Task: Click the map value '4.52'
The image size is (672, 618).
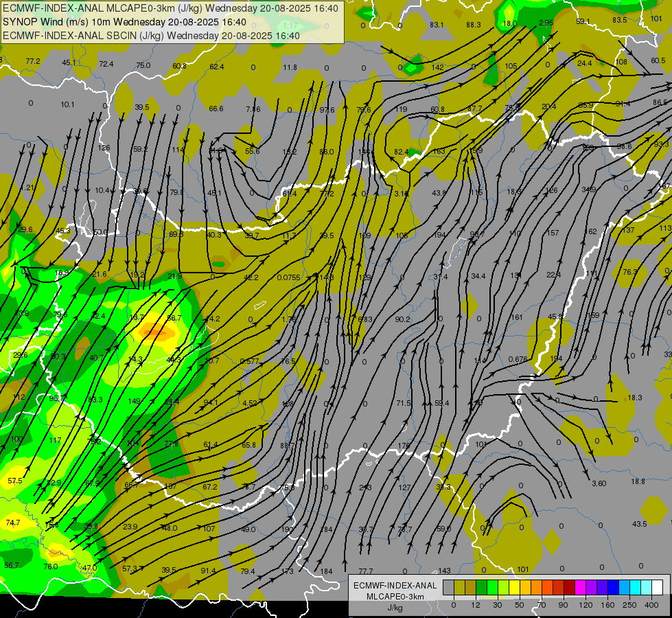Action: pos(249,403)
